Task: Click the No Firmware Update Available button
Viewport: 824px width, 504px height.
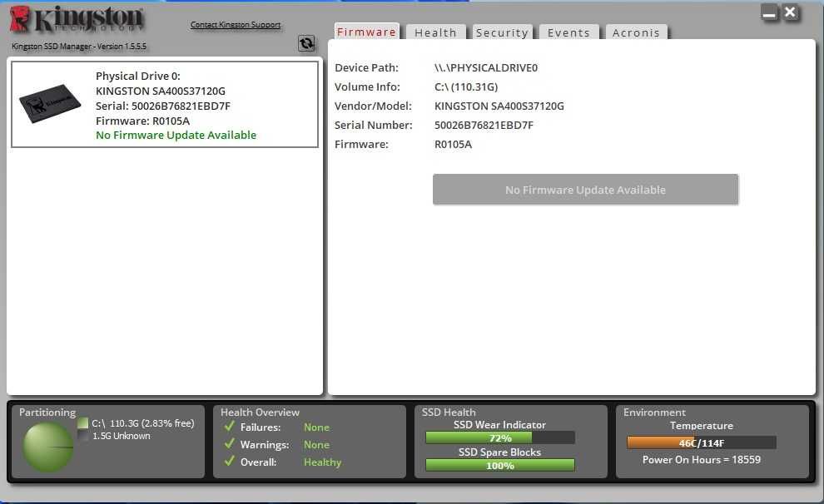Action: click(x=585, y=190)
